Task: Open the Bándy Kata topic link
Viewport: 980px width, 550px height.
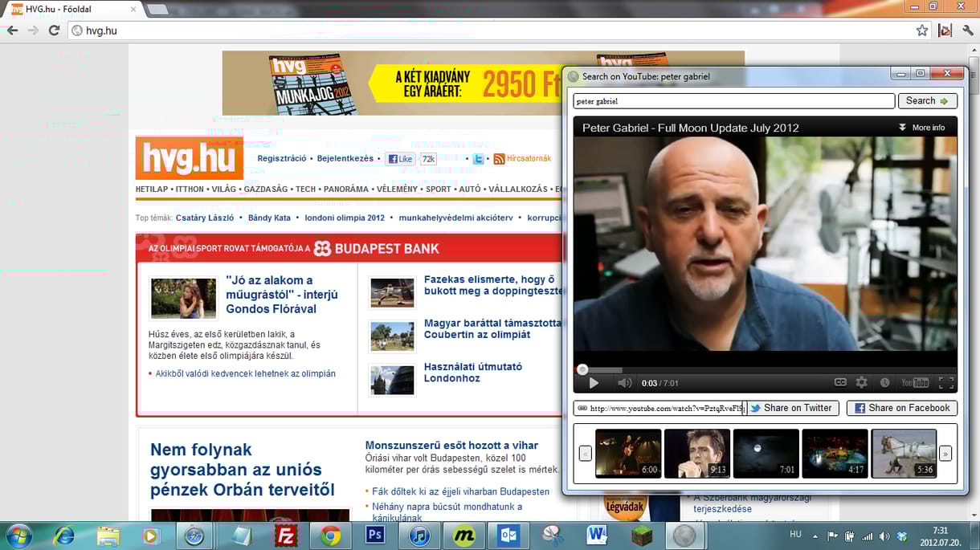Action: point(269,218)
